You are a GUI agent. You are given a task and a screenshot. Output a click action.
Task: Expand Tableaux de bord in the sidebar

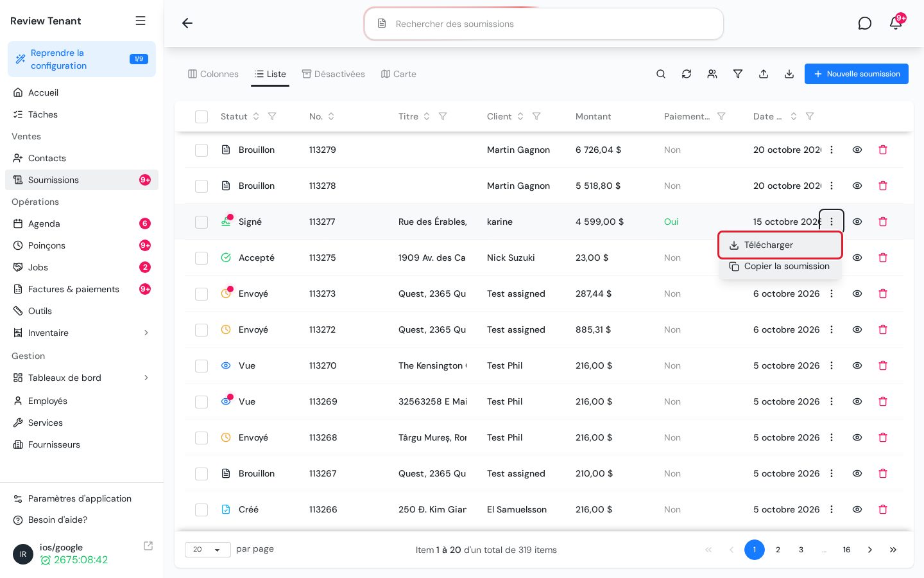pos(146,378)
